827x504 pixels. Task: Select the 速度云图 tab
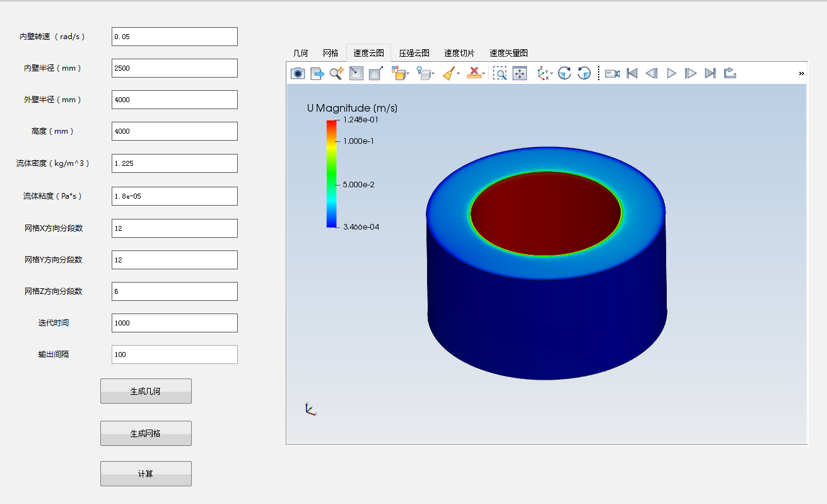point(368,53)
